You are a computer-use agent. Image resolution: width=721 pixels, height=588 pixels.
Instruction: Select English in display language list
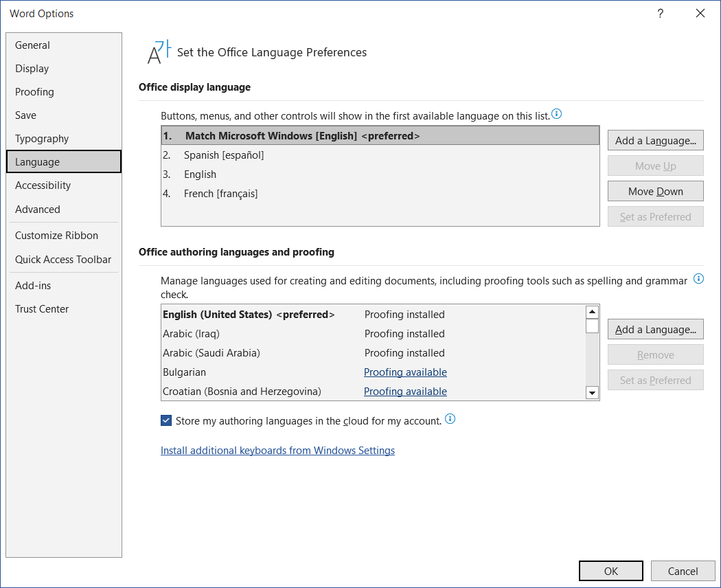(380, 174)
